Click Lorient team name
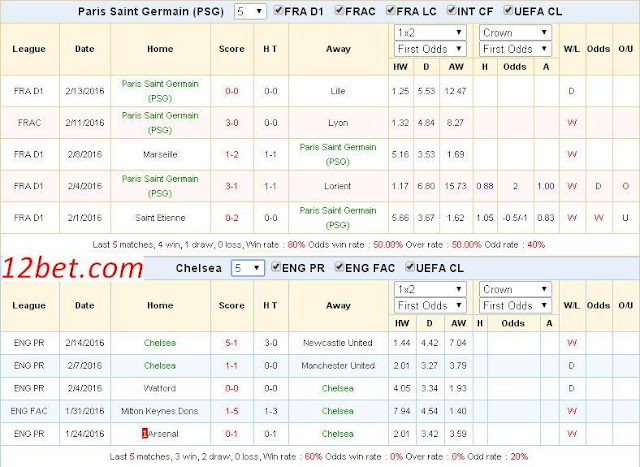Image resolution: width=640 pixels, height=467 pixels. [x=338, y=186]
